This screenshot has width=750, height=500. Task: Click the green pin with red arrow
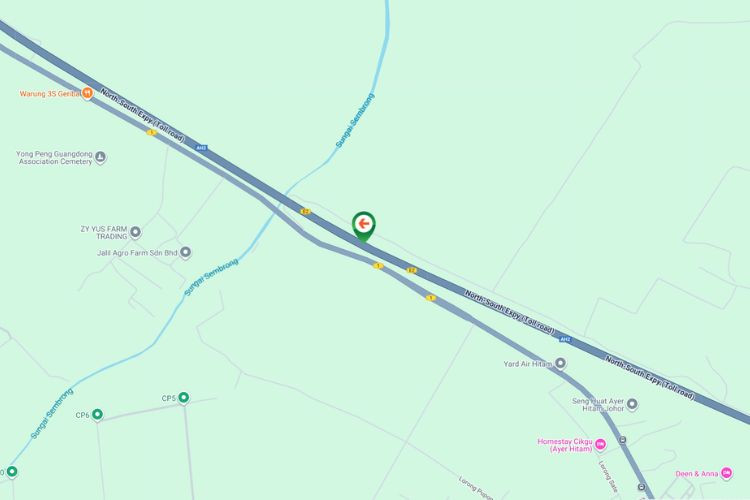point(364,226)
